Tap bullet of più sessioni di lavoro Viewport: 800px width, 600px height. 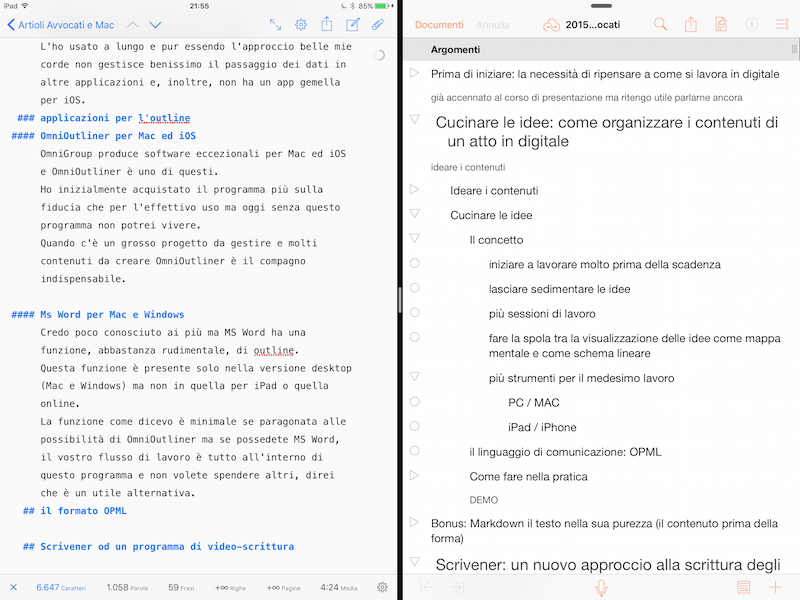(x=415, y=312)
